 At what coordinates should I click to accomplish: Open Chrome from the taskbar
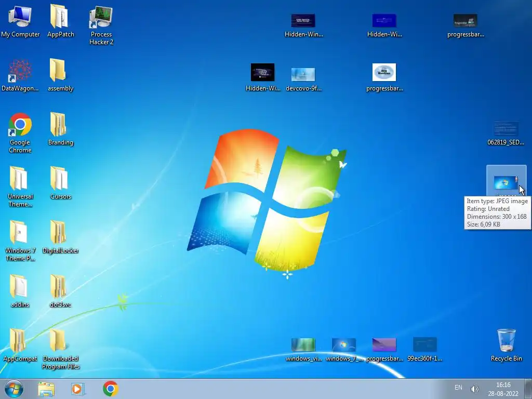pos(110,389)
